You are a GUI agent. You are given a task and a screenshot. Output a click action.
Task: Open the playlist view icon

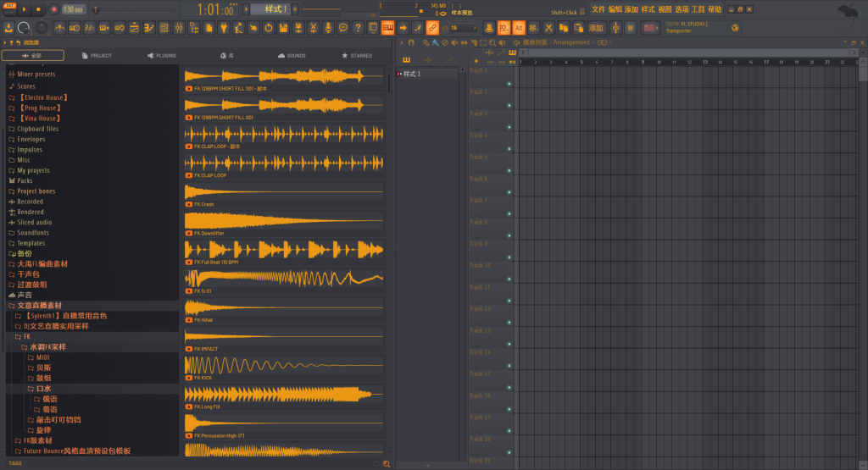pyautogui.click(x=134, y=28)
